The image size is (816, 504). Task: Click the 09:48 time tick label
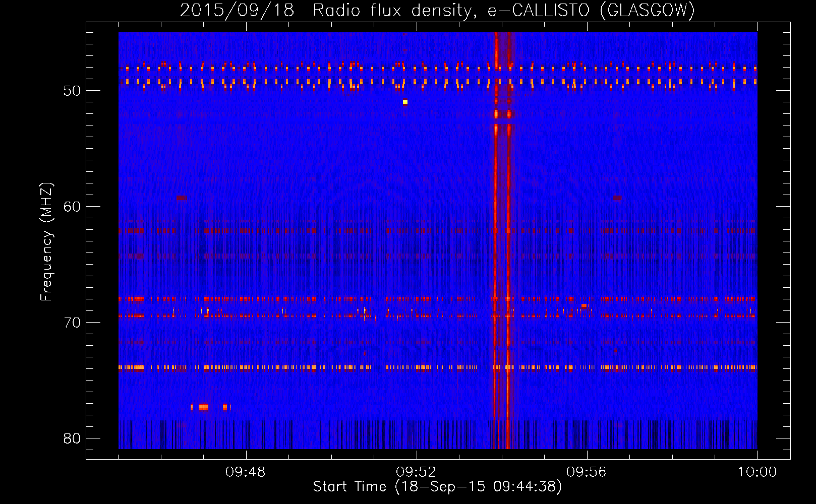246,472
